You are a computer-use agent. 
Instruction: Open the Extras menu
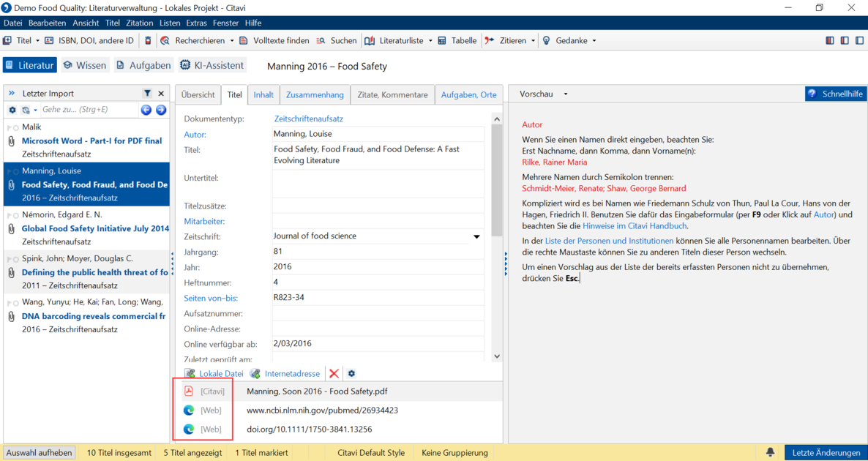coord(197,23)
